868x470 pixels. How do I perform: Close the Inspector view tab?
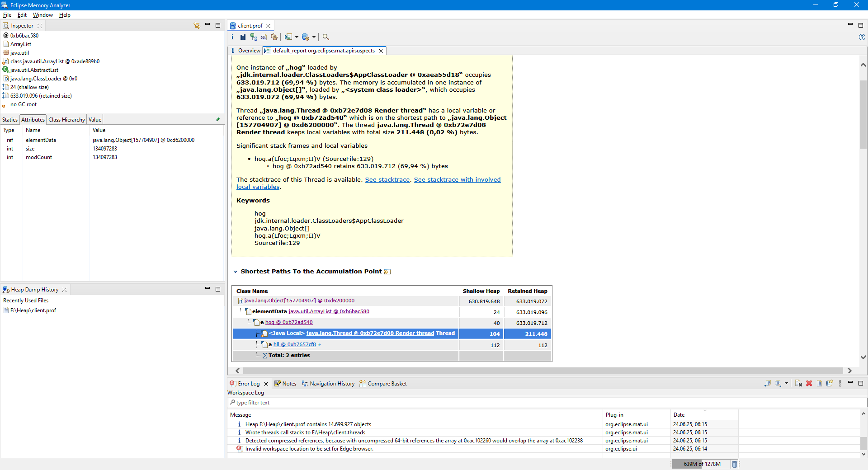click(x=40, y=26)
